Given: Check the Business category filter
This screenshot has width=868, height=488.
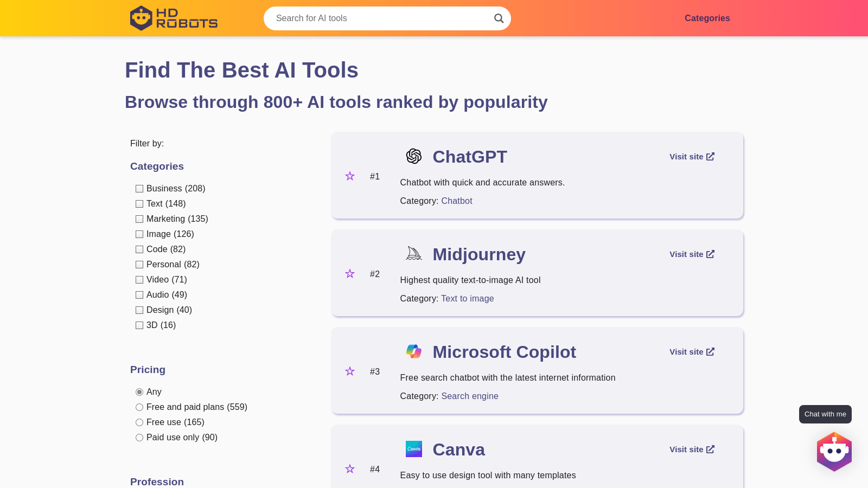Looking at the screenshot, I should (x=139, y=189).
